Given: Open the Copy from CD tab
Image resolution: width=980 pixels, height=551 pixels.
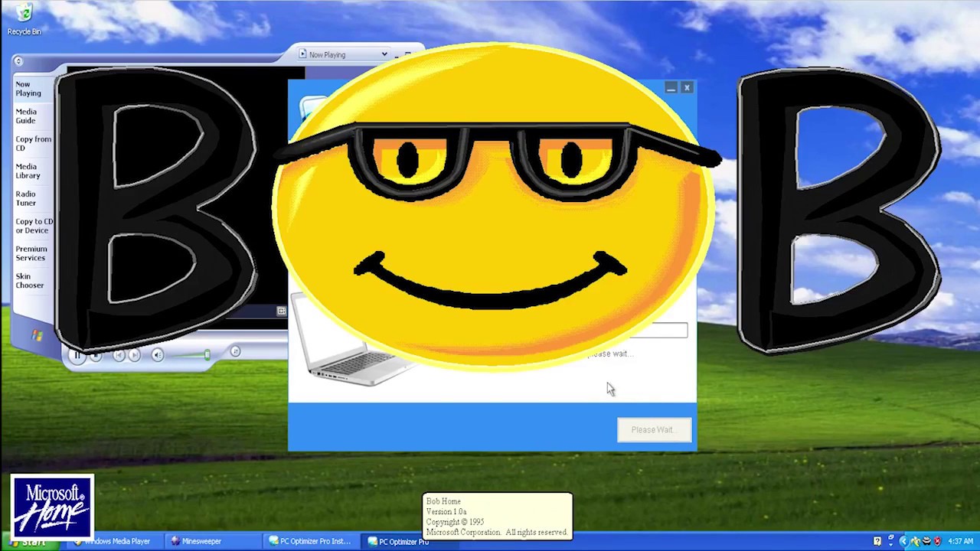Looking at the screenshot, I should click(34, 143).
